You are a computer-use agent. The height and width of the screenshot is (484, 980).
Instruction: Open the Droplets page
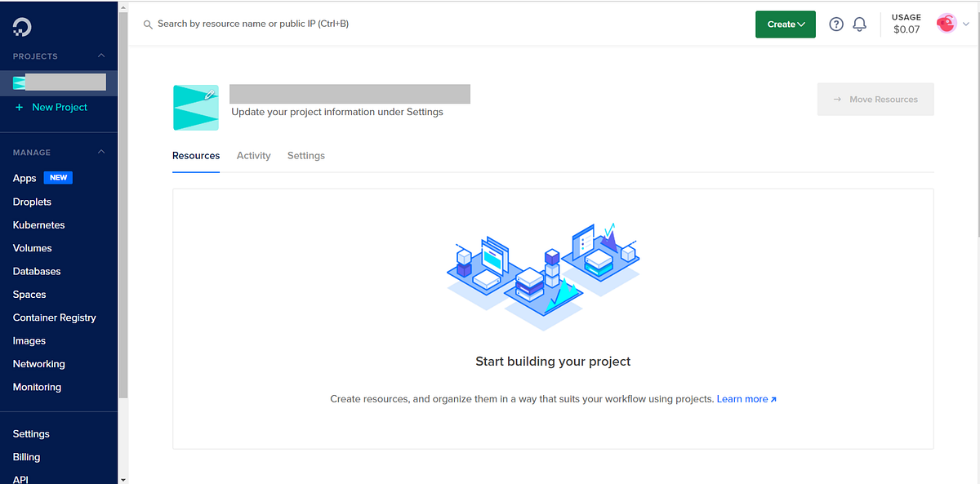coord(31,202)
